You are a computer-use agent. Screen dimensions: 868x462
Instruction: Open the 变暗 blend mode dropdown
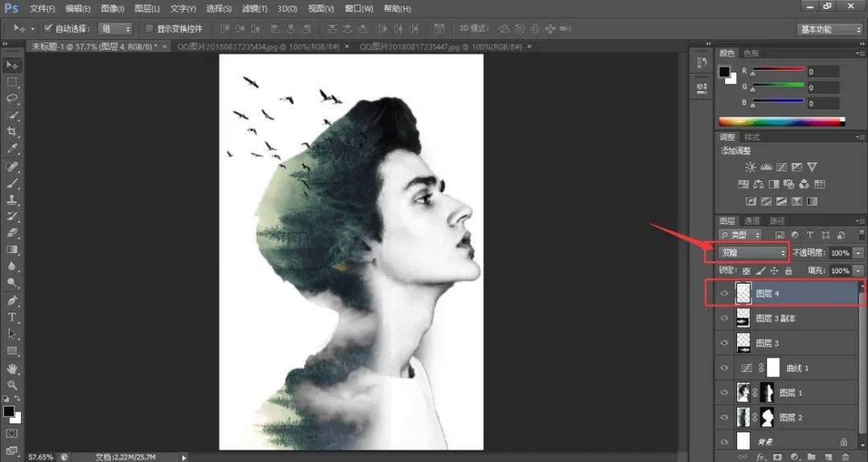(x=752, y=253)
